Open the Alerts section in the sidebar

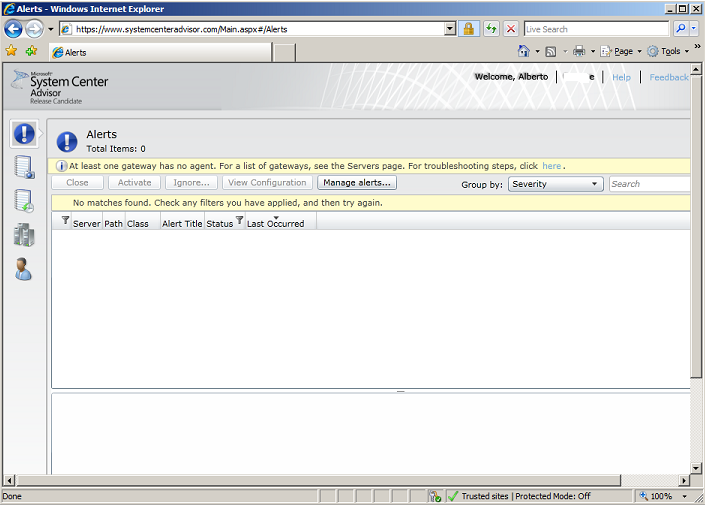pos(24,134)
